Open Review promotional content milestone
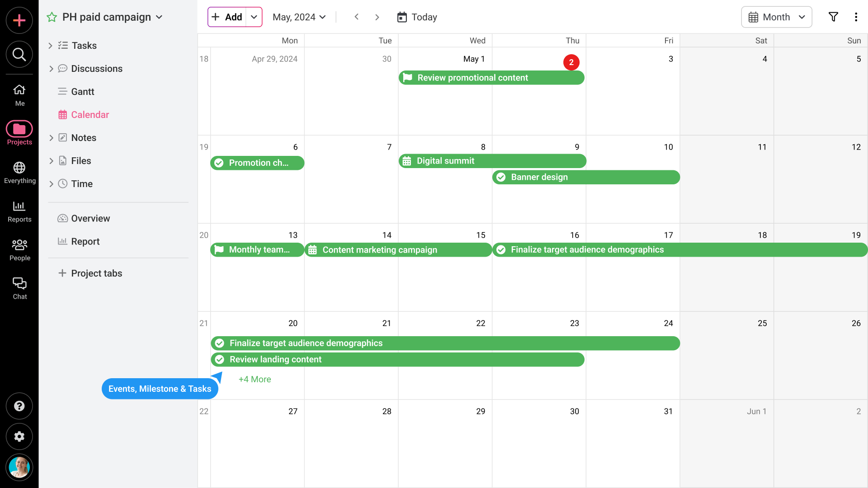 click(491, 78)
